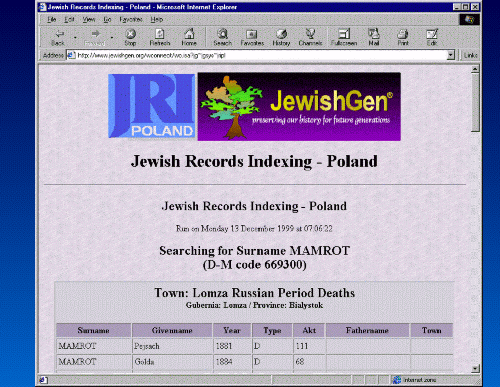Image resolution: width=500 pixels, height=387 pixels.
Task: Click the Links toolbar label
Action: pos(471,55)
